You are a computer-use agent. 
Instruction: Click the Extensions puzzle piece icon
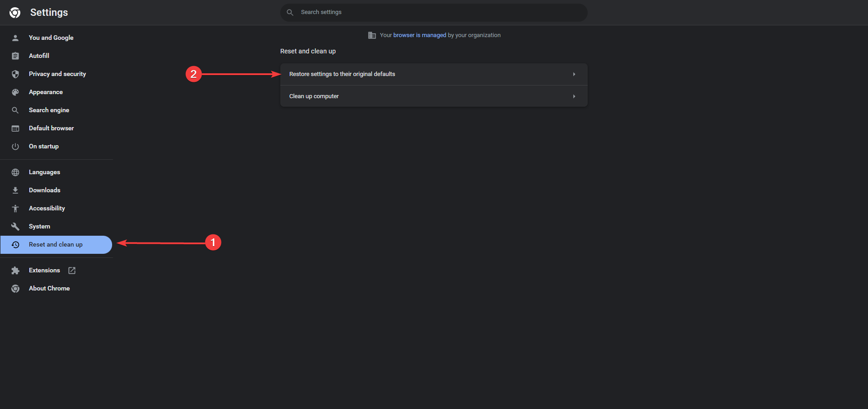(x=15, y=271)
